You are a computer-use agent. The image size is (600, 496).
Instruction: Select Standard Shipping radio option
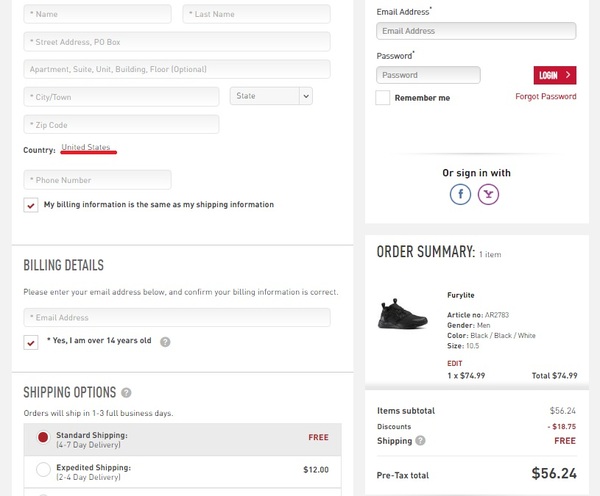tap(43, 437)
